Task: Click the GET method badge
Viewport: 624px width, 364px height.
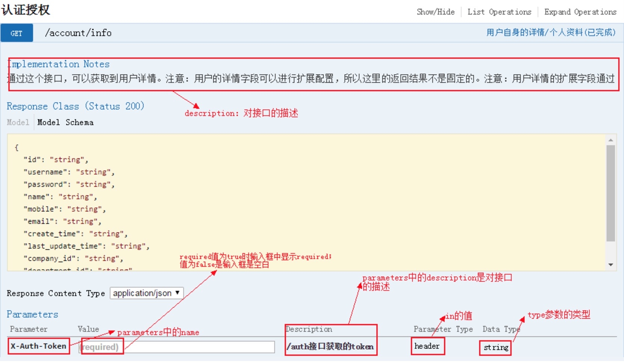Action: pyautogui.click(x=16, y=33)
